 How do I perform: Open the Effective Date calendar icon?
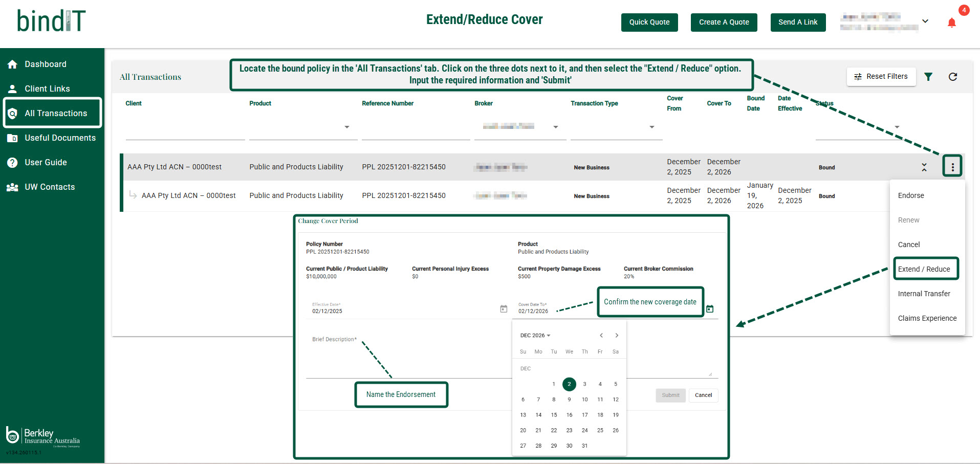pos(504,309)
